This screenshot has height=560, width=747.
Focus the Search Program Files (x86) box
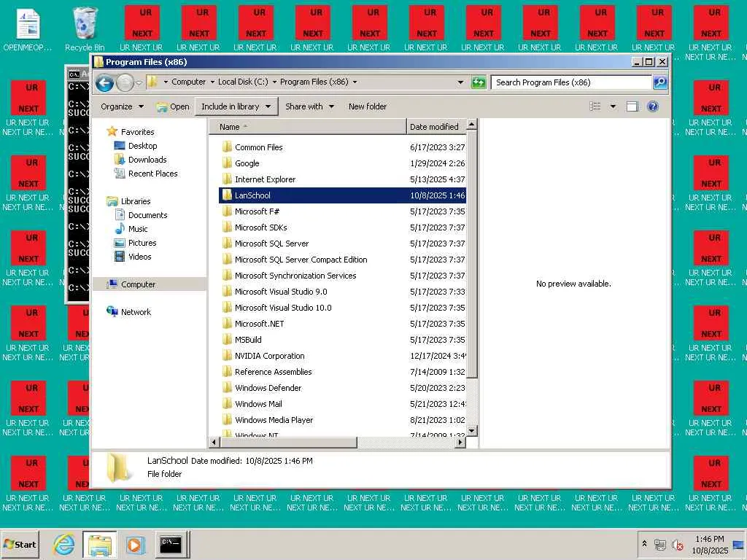(x=571, y=82)
